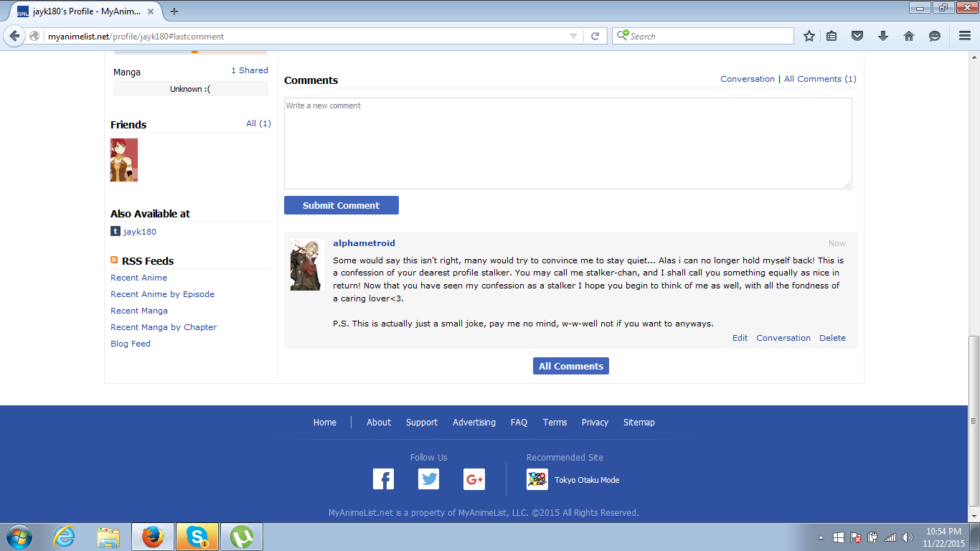980x551 pixels.
Task: Open the Downloads arrow in toolbar
Action: tap(882, 36)
